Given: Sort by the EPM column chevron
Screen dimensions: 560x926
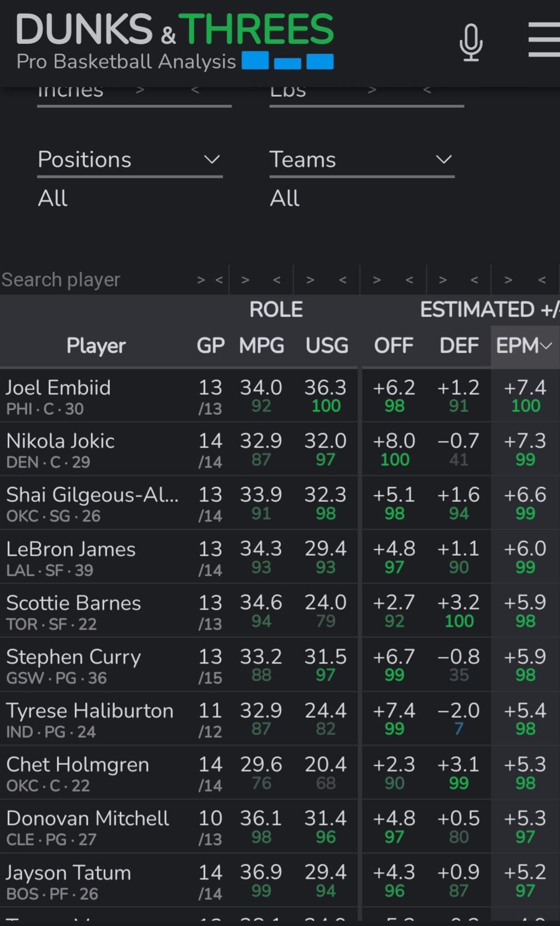Looking at the screenshot, I should click(x=546, y=346).
